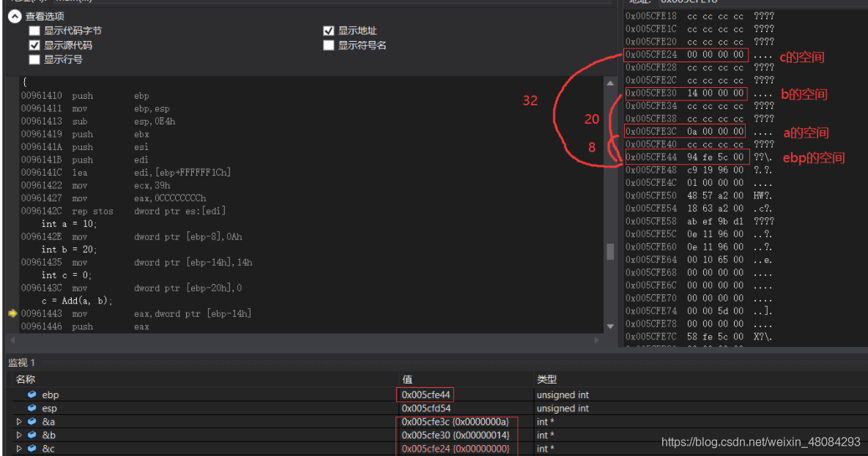
Task: Click the 值 column header
Action: pyautogui.click(x=407, y=380)
